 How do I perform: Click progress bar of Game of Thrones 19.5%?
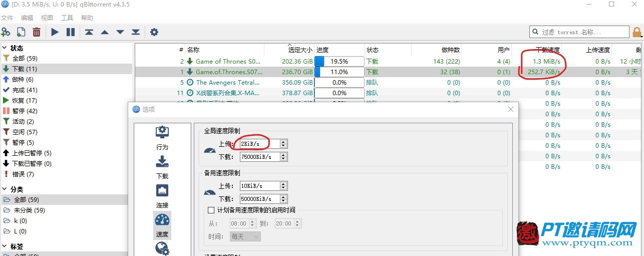339,61
